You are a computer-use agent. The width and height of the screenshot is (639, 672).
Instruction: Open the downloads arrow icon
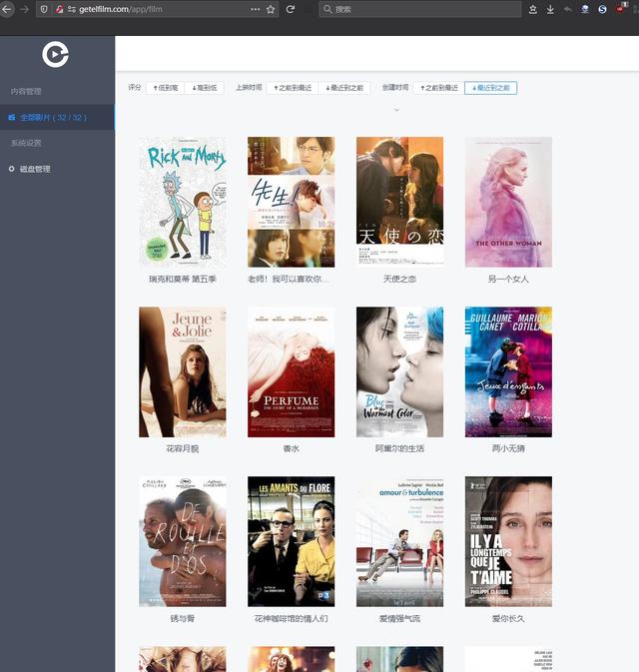(x=550, y=9)
